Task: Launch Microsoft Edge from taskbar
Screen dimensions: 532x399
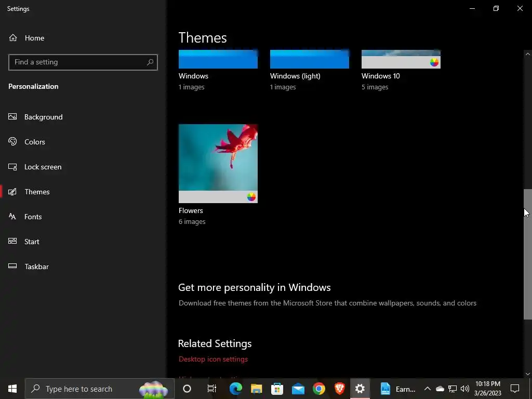Action: point(235,389)
